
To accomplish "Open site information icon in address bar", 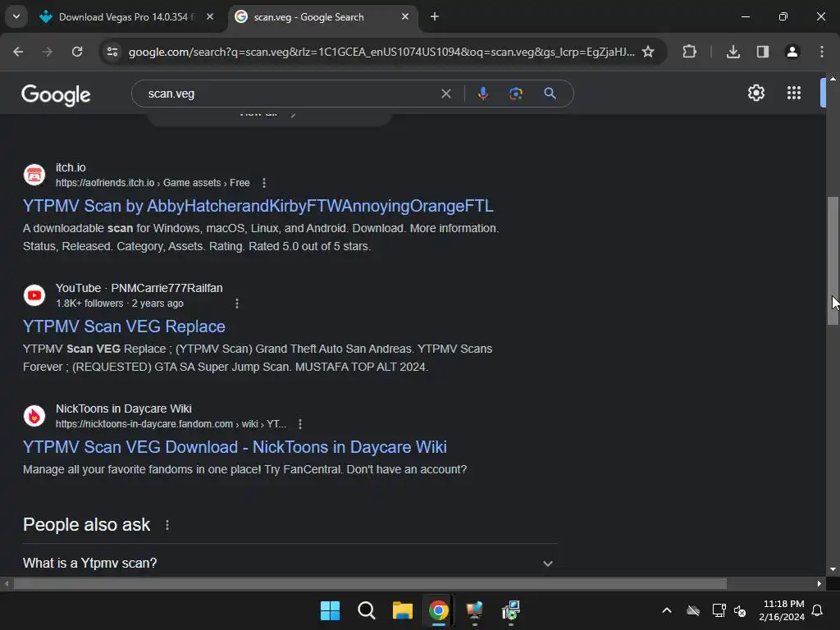I will pos(112,52).
